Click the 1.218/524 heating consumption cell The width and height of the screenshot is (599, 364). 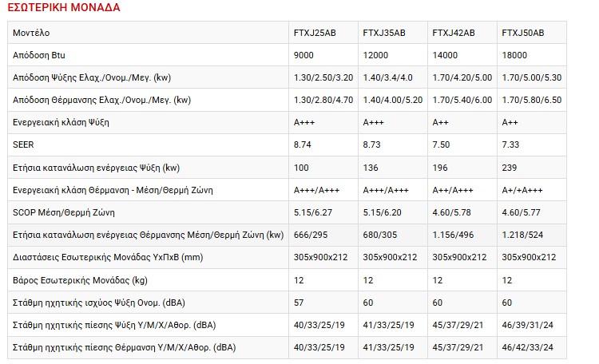pos(524,235)
